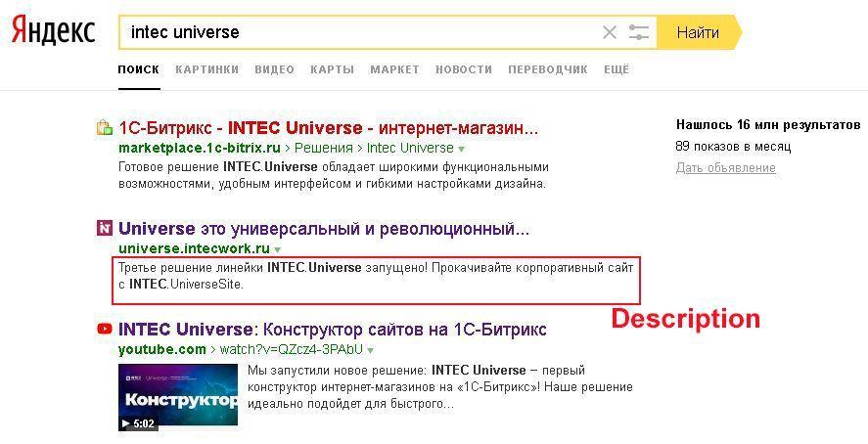Image resolution: width=868 pixels, height=444 pixels.
Task: Select text Нашлось 16 млн результатов
Action: [768, 125]
